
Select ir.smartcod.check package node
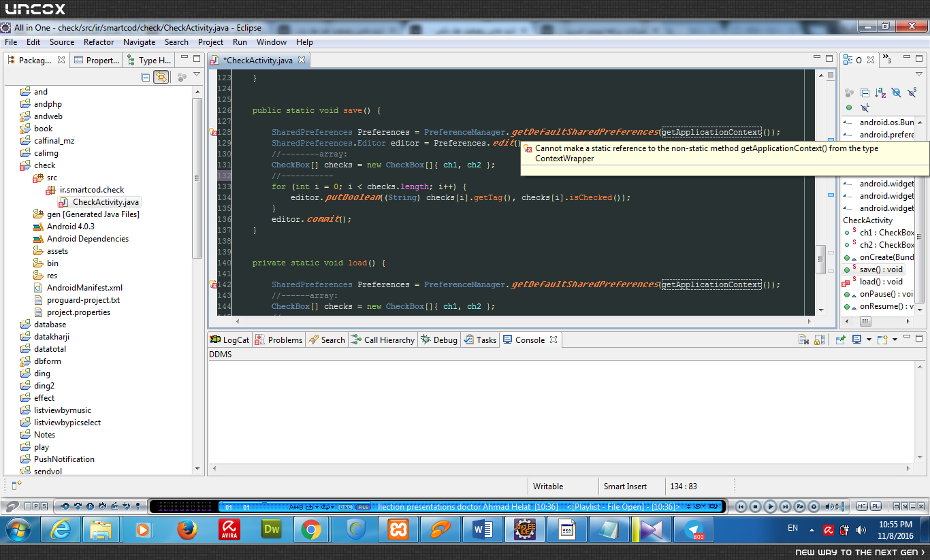pos(85,190)
